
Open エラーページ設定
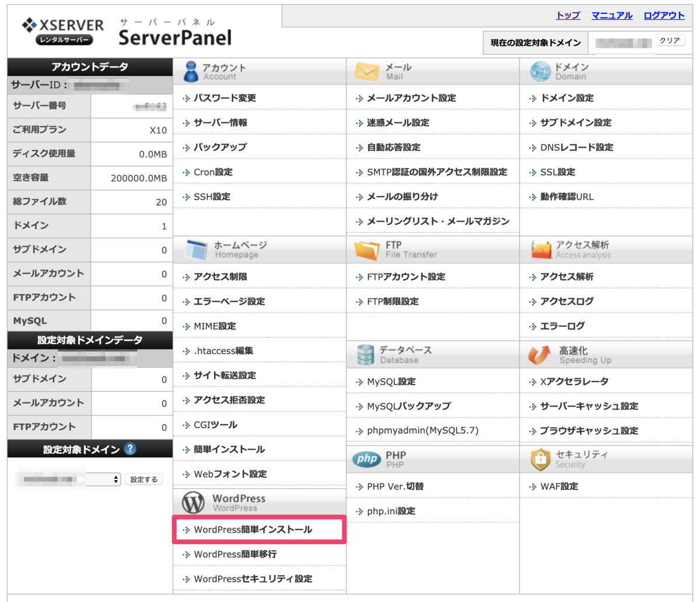(x=229, y=301)
